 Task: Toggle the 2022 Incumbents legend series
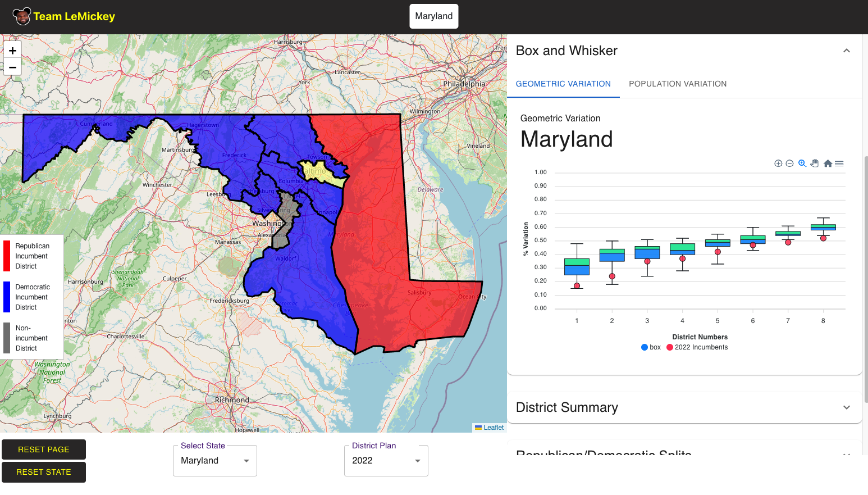coord(697,347)
